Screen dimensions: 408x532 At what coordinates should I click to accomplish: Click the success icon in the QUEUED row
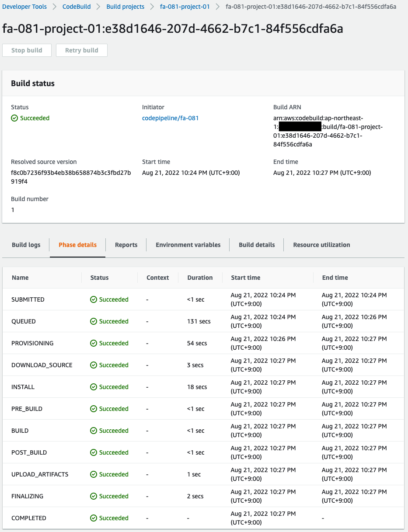94,321
